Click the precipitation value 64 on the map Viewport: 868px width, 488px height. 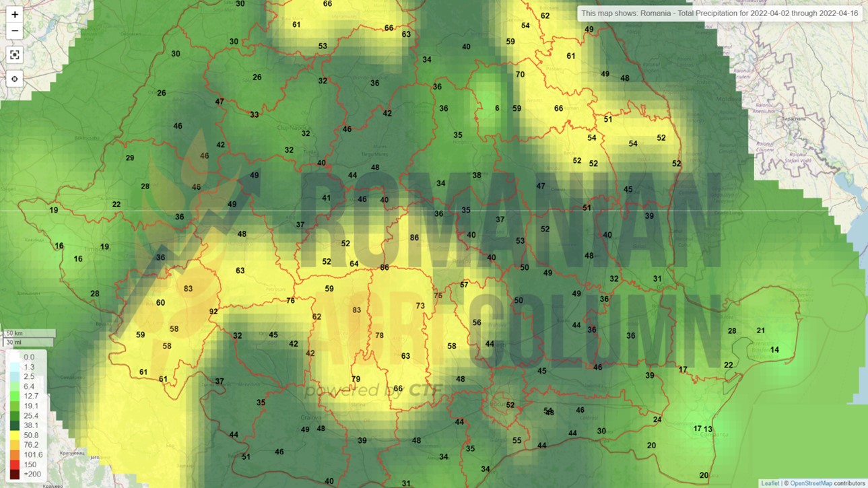(x=354, y=264)
